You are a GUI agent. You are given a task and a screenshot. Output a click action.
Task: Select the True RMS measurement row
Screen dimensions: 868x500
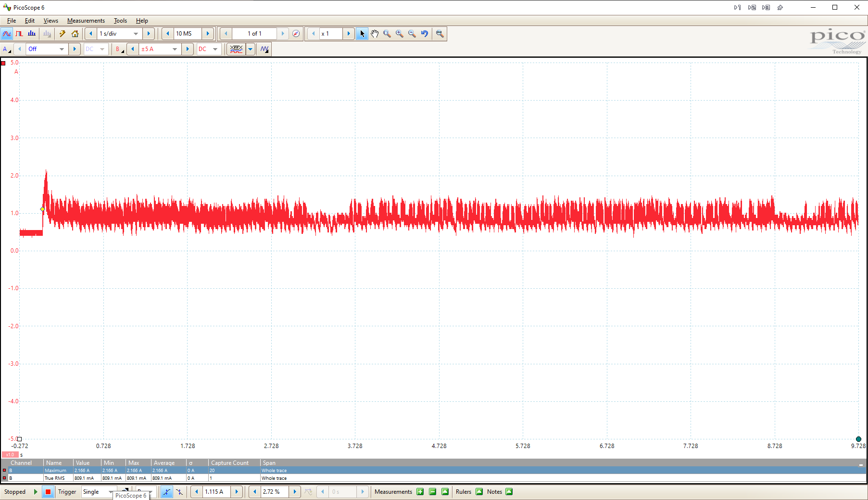point(433,478)
